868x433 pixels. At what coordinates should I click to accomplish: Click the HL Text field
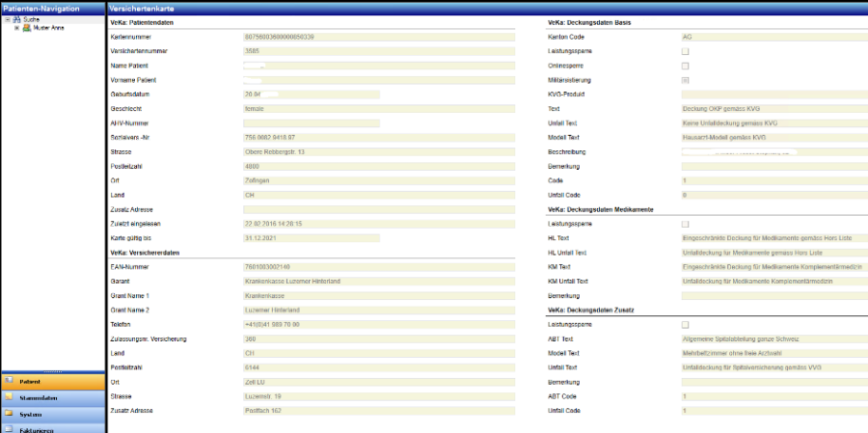click(x=774, y=238)
